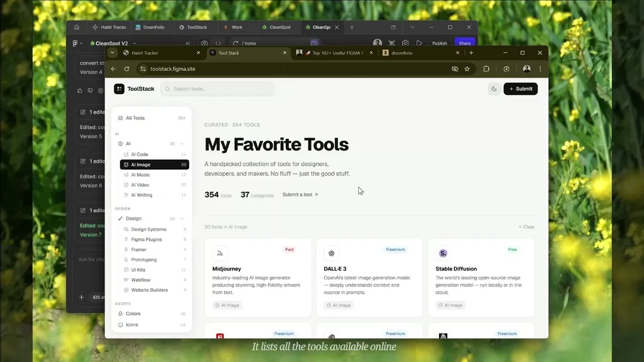
Task: Open the Figma Plugins category icon
Action: [126, 240]
